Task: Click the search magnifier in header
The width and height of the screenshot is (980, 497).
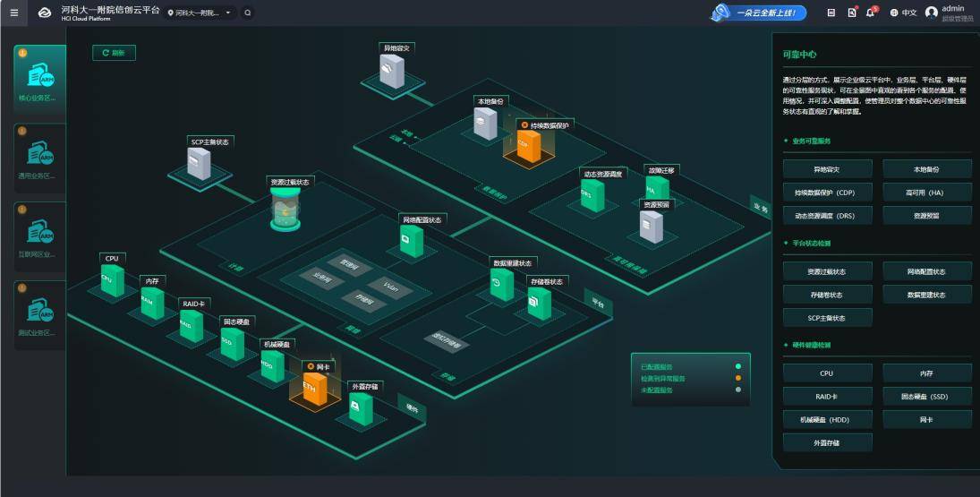Action: point(248,13)
